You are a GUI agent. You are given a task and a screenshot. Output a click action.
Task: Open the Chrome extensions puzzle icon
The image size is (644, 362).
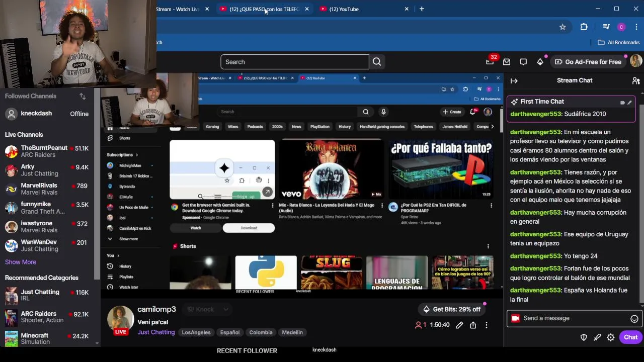584,27
